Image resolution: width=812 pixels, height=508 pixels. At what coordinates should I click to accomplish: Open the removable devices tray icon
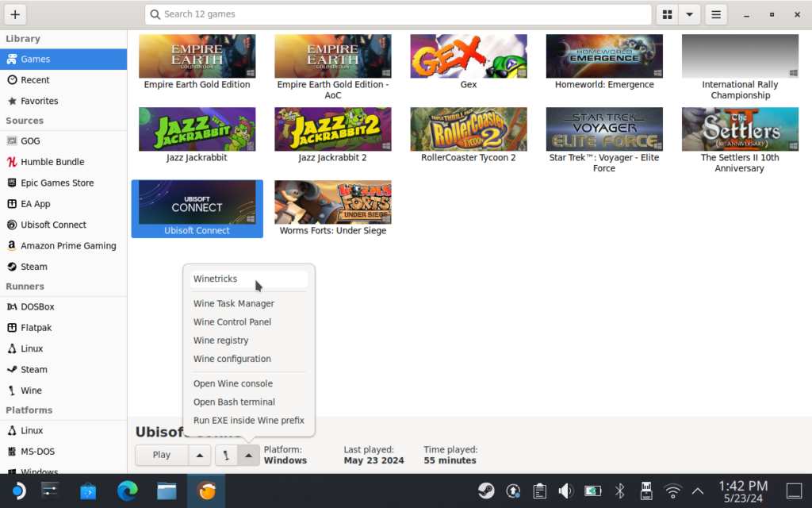[x=646, y=491]
